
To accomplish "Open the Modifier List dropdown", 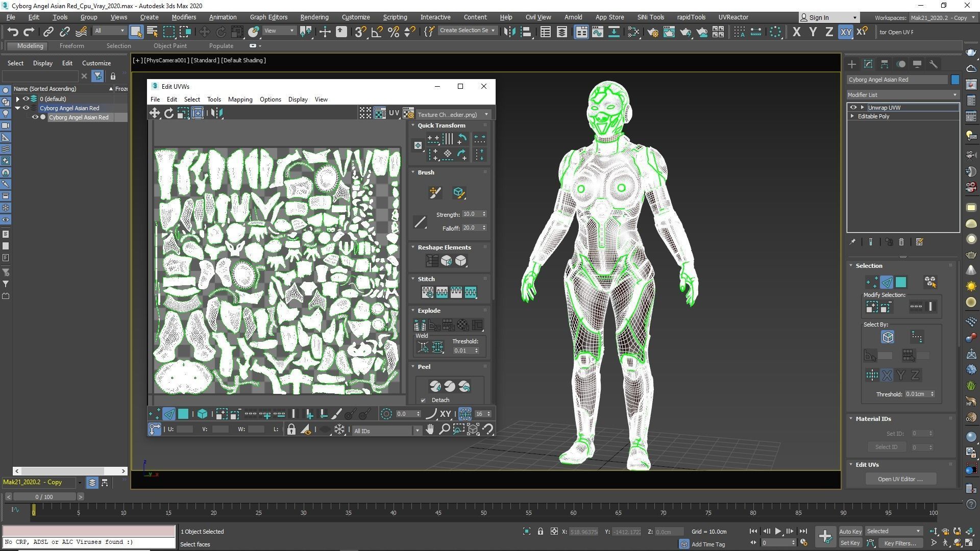I will click(902, 95).
